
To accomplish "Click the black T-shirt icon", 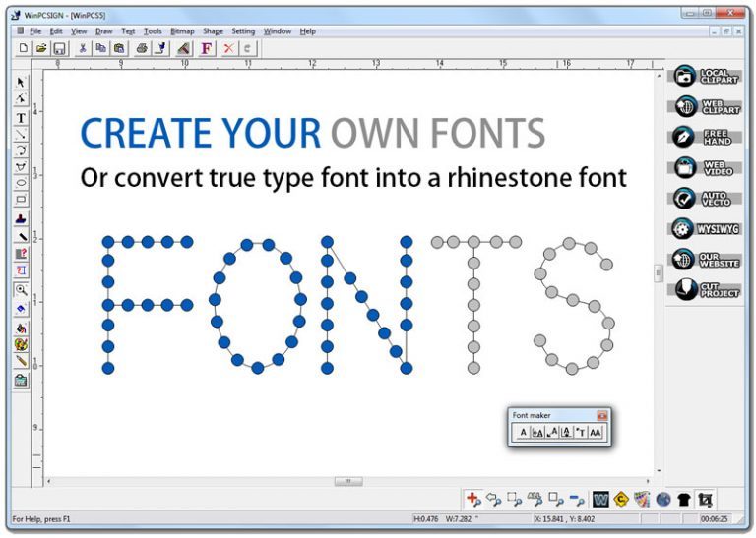I will click(x=683, y=500).
